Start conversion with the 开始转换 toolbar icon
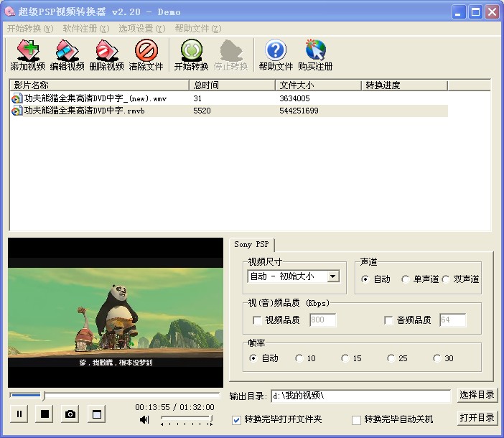The width and height of the screenshot is (504, 438). click(192, 55)
